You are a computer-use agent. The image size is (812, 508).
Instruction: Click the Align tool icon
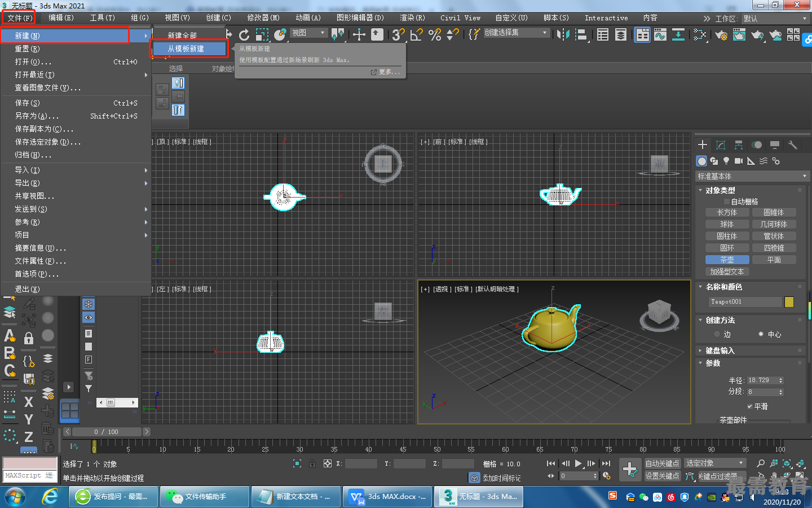[x=581, y=34]
